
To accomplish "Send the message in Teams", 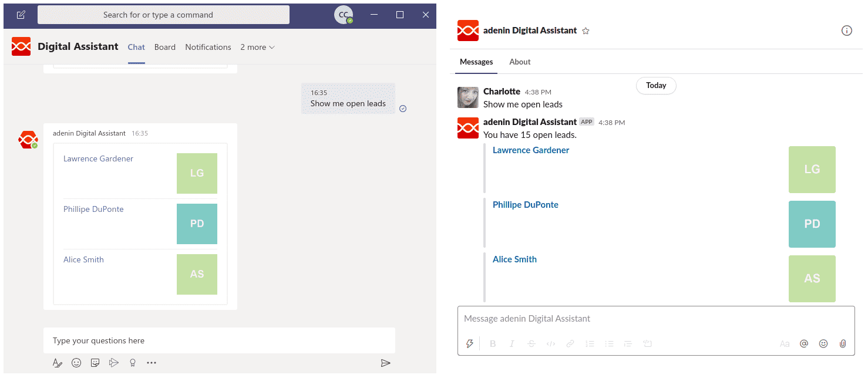I will (x=385, y=363).
